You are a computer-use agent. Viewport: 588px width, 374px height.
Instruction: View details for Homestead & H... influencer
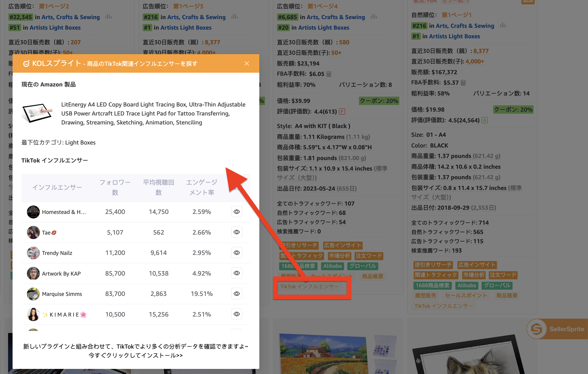click(x=237, y=212)
